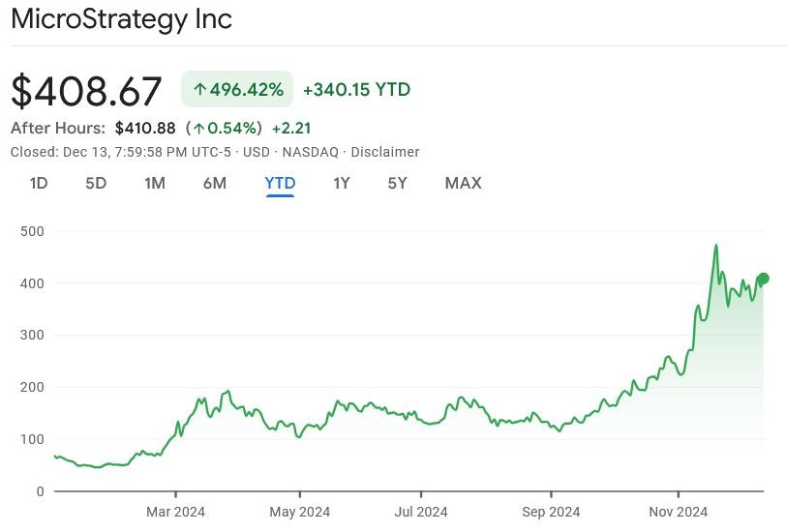
Task: Click the Sep 2024 axis label
Action: (550, 512)
